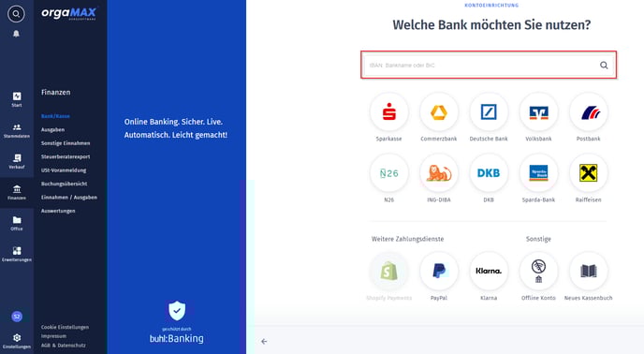Click the orgaMAX logo
644x354 pixels.
(68, 13)
